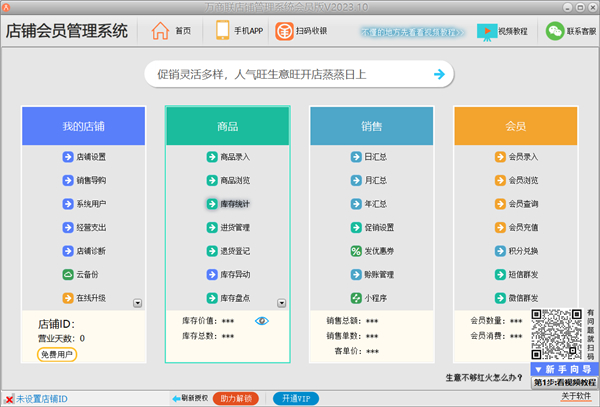This screenshot has width=600, height=407.
Task: Click the 开通VIP button
Action: pyautogui.click(x=298, y=398)
